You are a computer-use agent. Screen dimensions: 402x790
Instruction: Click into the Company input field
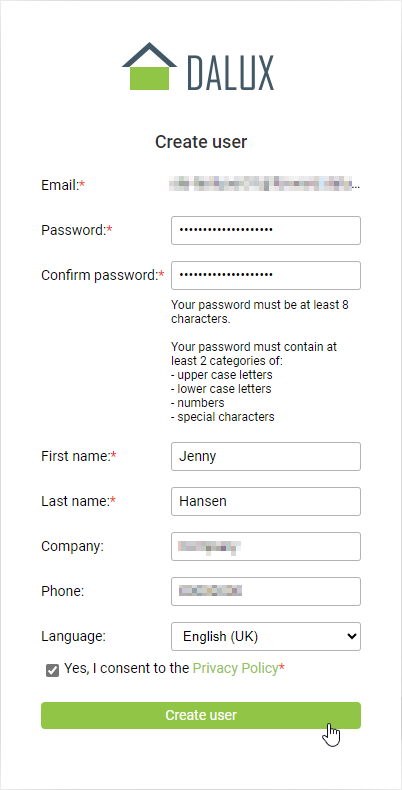(x=266, y=546)
